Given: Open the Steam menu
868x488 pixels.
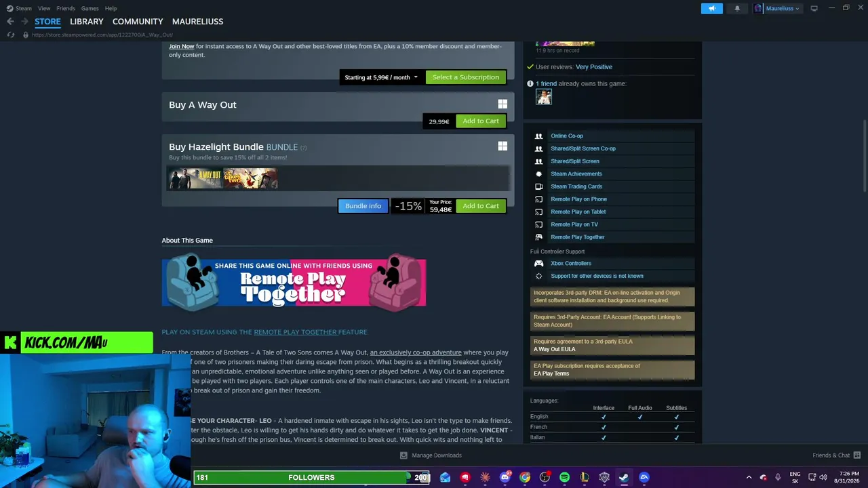Looking at the screenshot, I should [24, 8].
